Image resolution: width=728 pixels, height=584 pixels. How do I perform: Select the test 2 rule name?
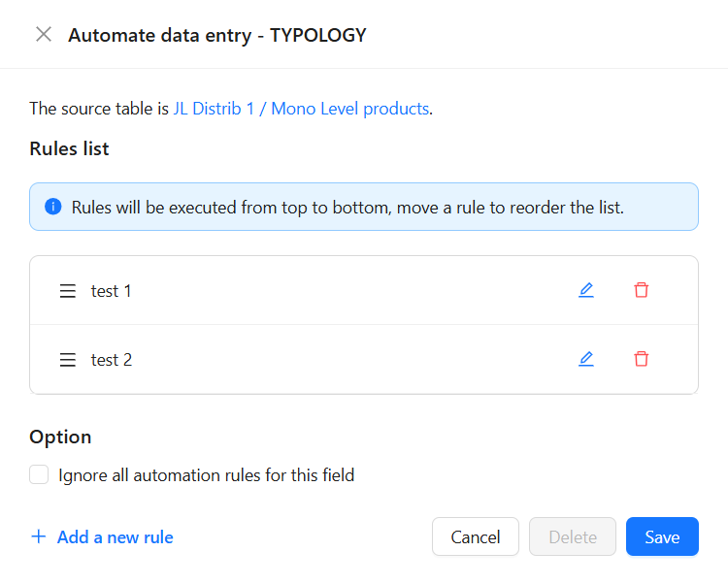(x=112, y=360)
